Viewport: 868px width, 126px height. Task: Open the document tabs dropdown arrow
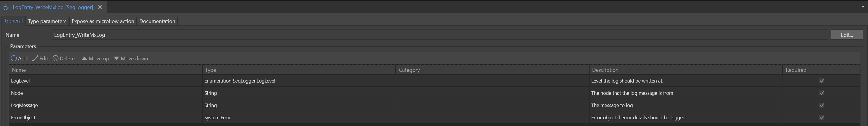point(863,7)
